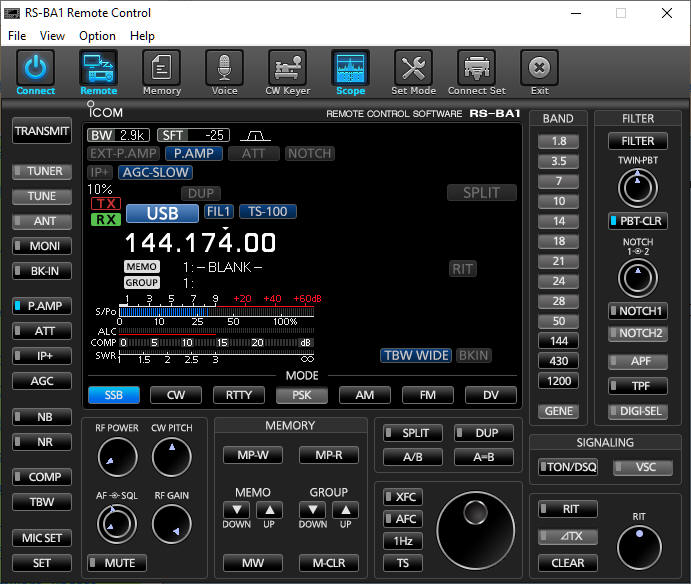Toggle the lower-panel SPLIT button beside DUP
The width and height of the screenshot is (691, 584).
pos(413,433)
